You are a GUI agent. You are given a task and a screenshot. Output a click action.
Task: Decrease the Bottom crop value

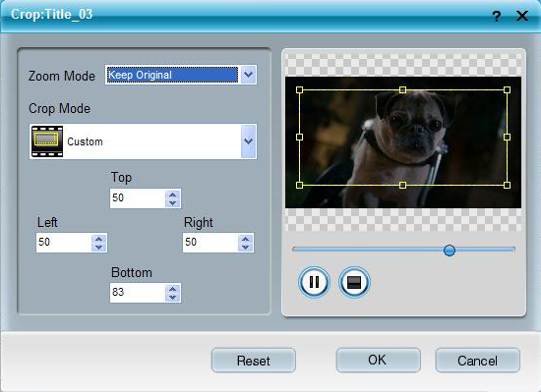pyautogui.click(x=172, y=297)
